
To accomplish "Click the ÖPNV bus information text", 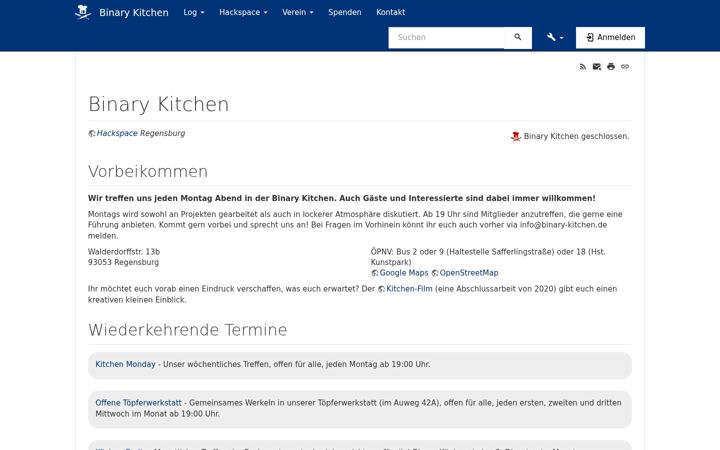I will coord(488,257).
